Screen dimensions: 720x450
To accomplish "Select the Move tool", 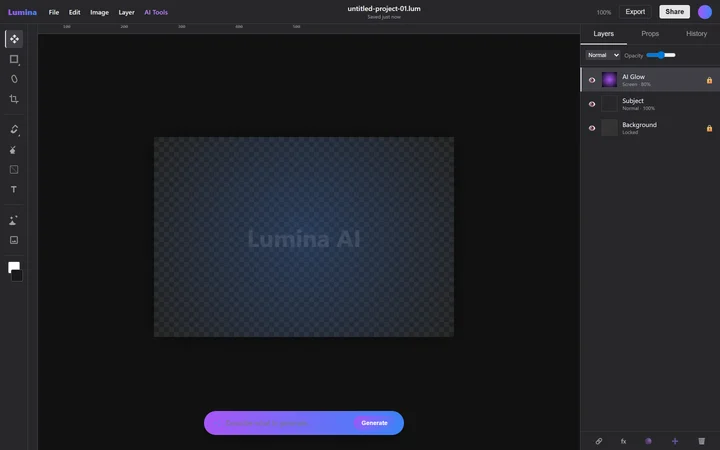I will [x=14, y=39].
